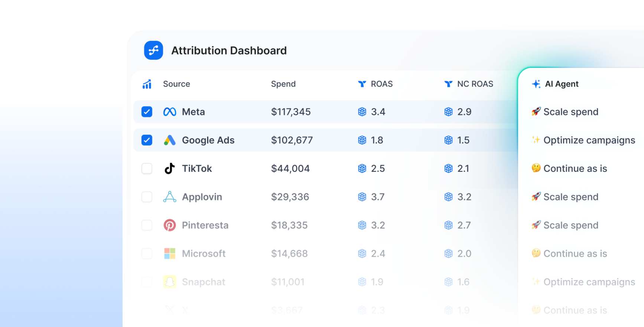Click the Applovin logo icon
The width and height of the screenshot is (644, 327).
pyautogui.click(x=170, y=197)
